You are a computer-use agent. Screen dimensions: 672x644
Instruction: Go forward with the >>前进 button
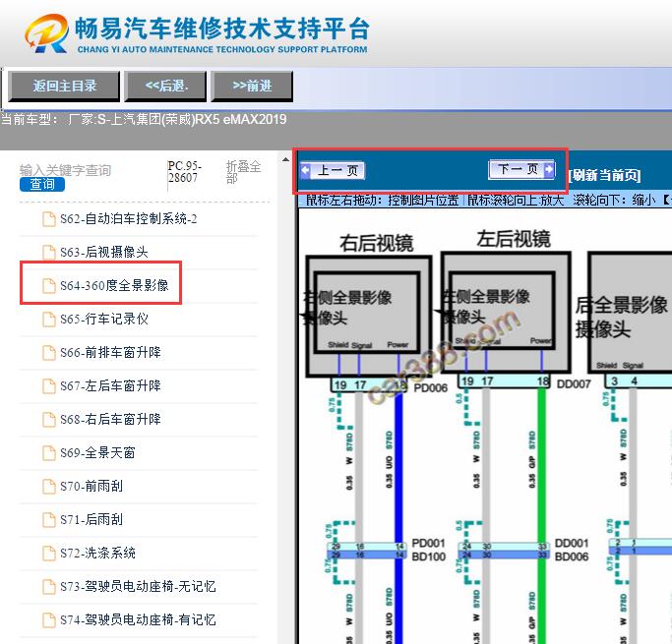coord(252,87)
